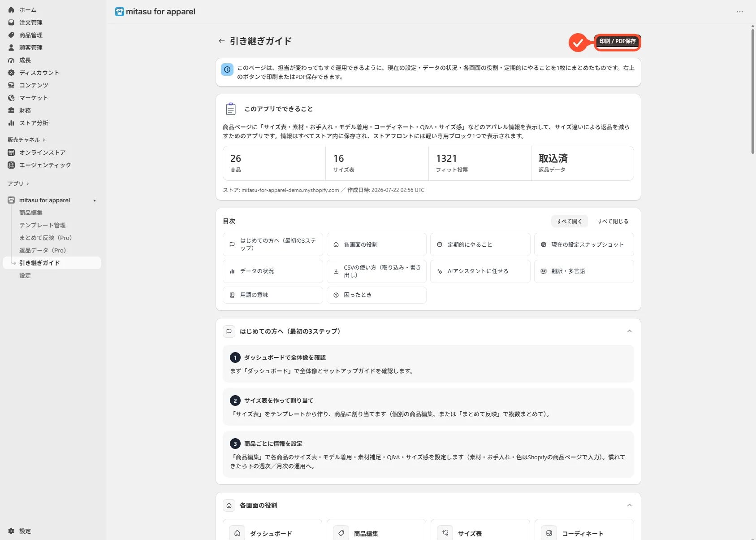This screenshot has width=756, height=540.
Task: Click the 財務 bank icon
Action: pos(11,110)
